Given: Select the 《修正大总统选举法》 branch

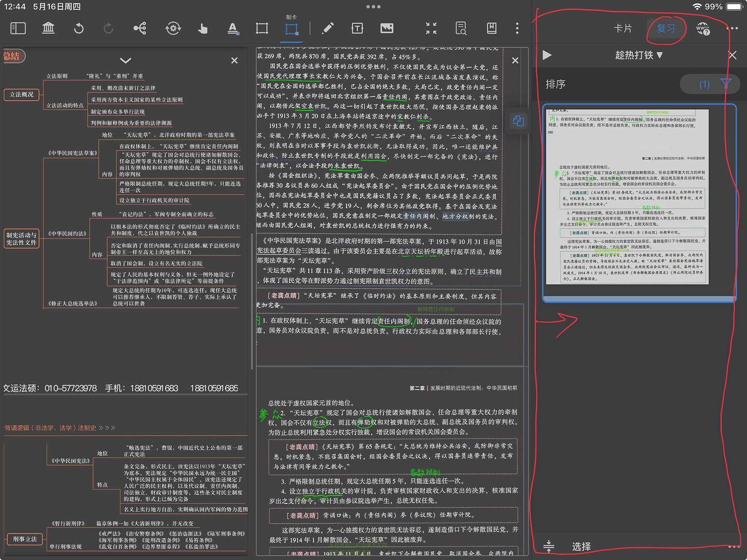Looking at the screenshot, I should coord(73,303).
